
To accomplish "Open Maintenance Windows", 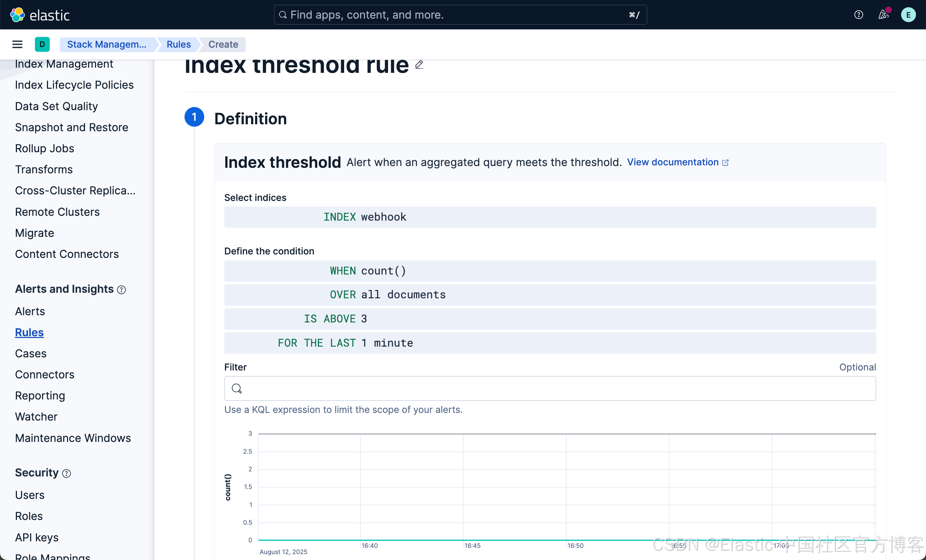I will click(73, 438).
